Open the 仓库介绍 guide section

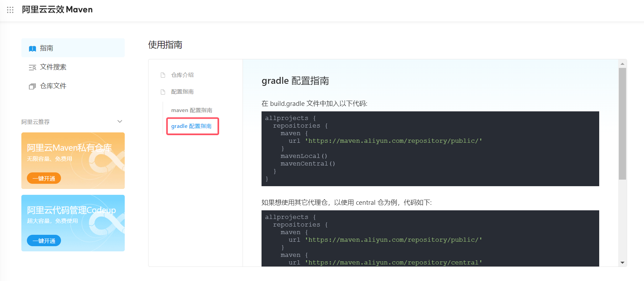click(182, 75)
